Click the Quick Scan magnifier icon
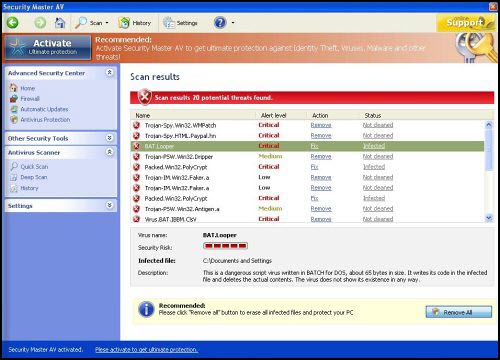500x360 pixels. click(x=14, y=166)
